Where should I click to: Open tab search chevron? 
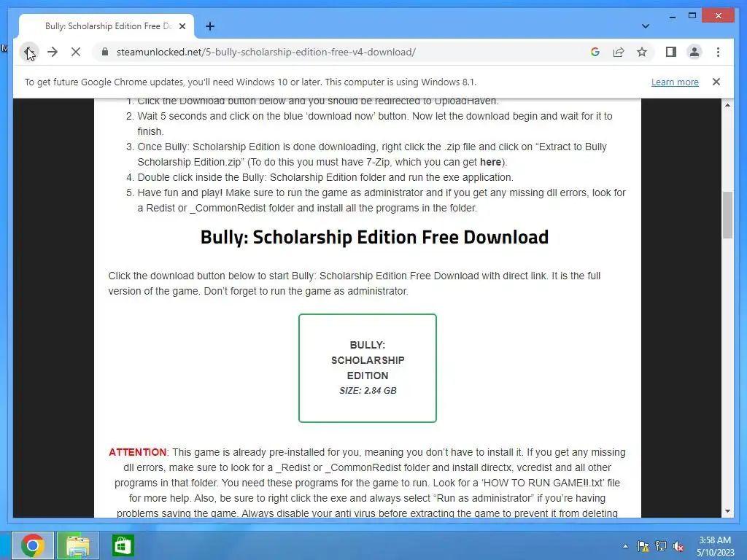point(645,26)
